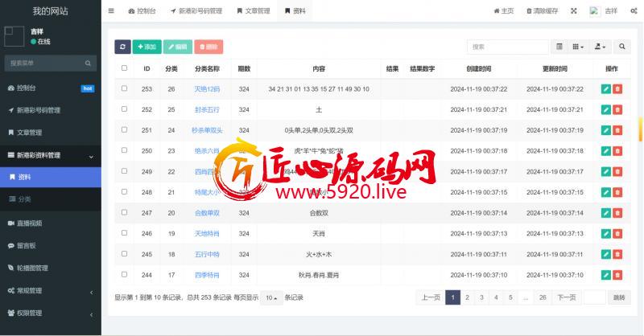Screen dimensions: 644x336
Task: Toggle the sidebar hamburger menu icon
Action: click(111, 11)
